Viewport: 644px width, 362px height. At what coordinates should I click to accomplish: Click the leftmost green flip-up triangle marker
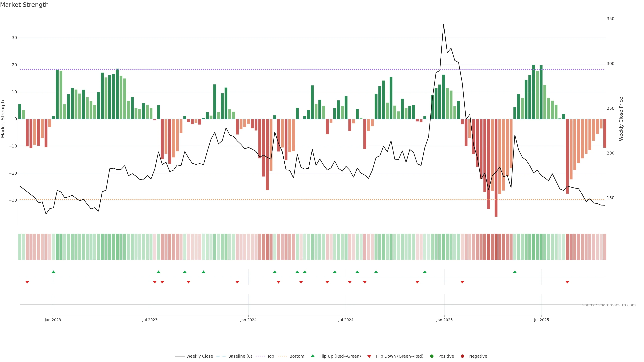[53, 272]
